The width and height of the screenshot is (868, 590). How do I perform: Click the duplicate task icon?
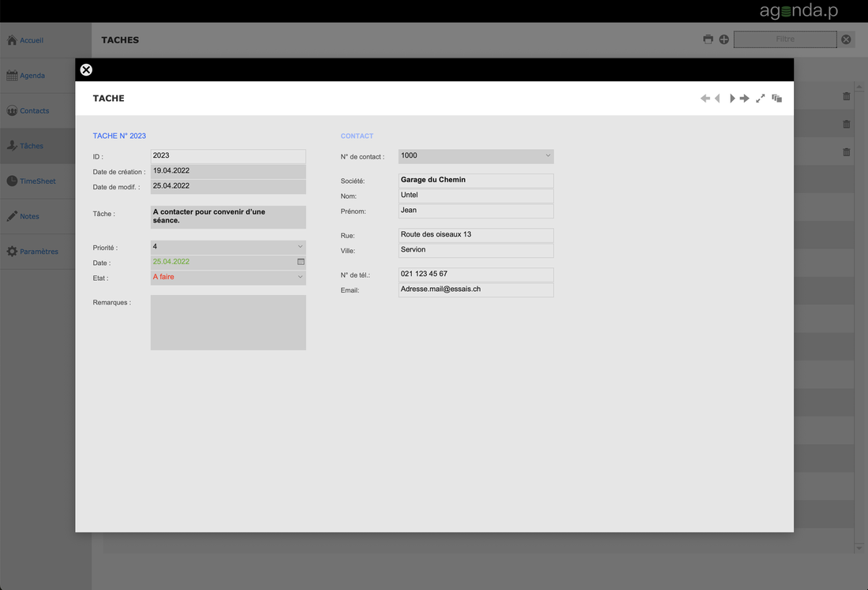click(777, 99)
